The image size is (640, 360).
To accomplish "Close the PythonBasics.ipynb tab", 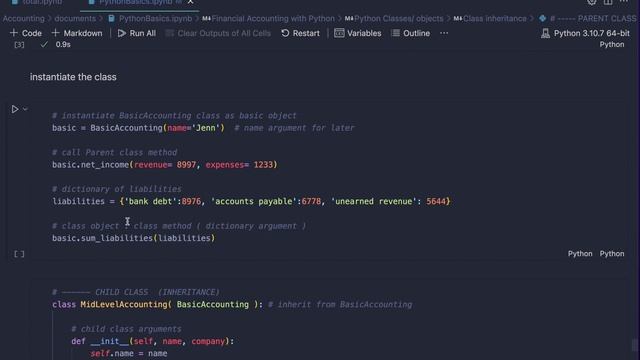I will [x=191, y=2].
